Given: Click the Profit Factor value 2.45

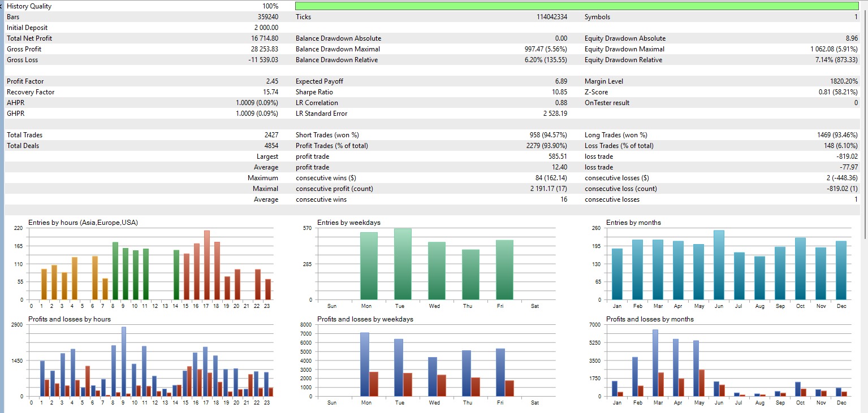Looking at the screenshot, I should pos(272,81).
